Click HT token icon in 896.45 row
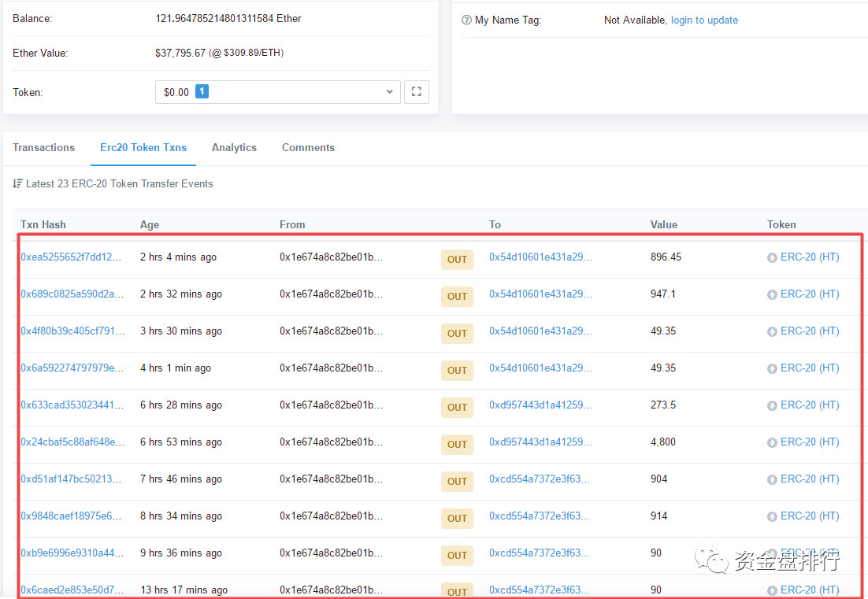This screenshot has width=868, height=599. coord(772,257)
